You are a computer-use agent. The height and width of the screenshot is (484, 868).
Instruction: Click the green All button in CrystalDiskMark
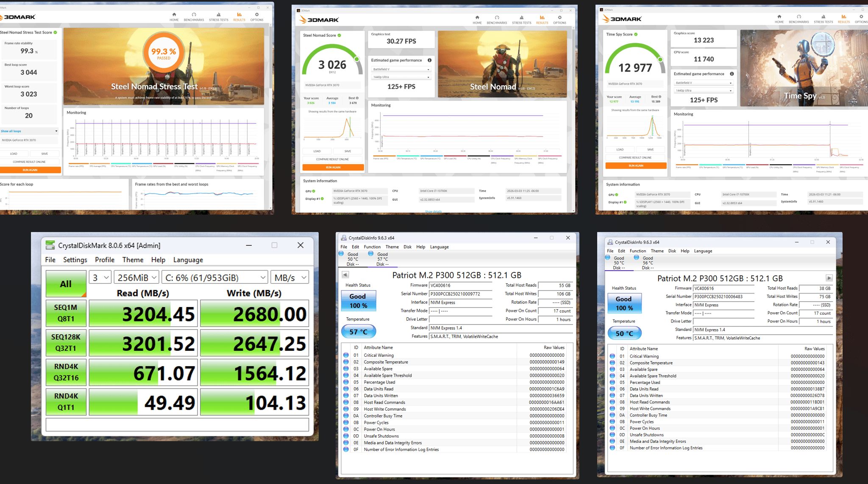66,284
